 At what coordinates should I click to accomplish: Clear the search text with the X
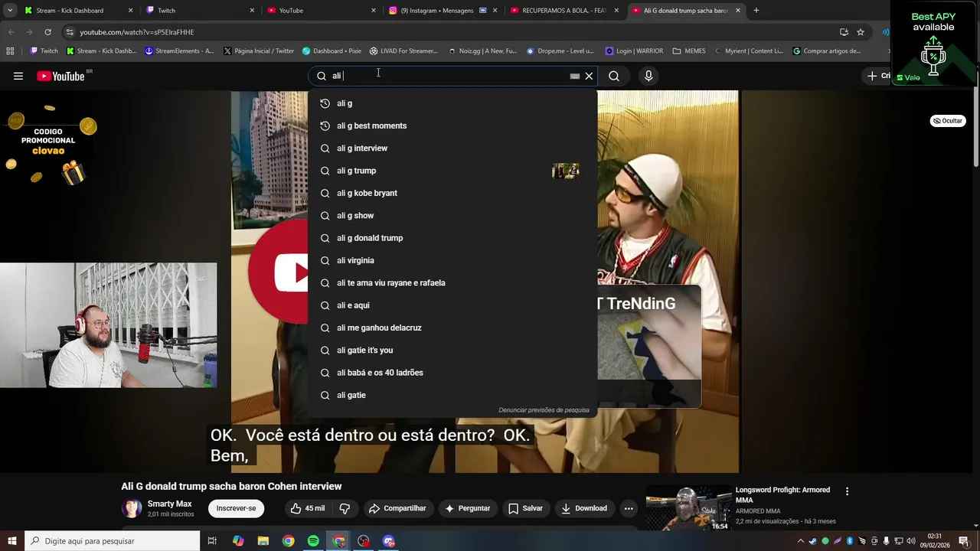pos(589,76)
